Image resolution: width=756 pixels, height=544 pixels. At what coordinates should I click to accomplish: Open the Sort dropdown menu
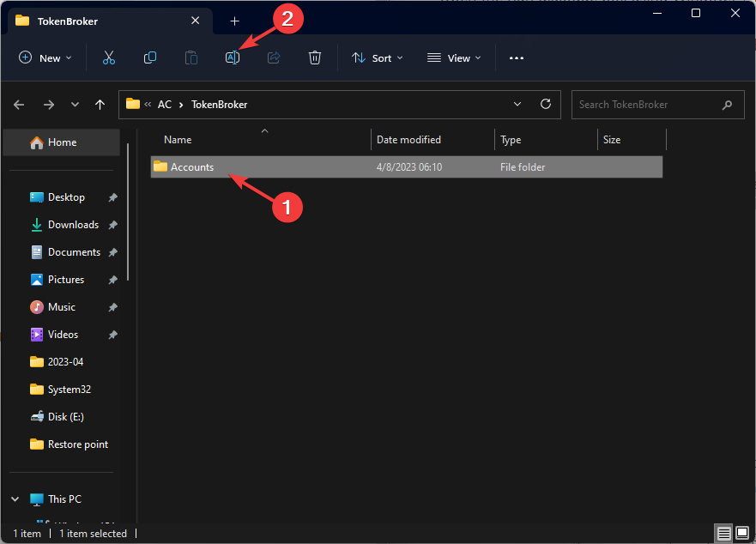point(378,57)
